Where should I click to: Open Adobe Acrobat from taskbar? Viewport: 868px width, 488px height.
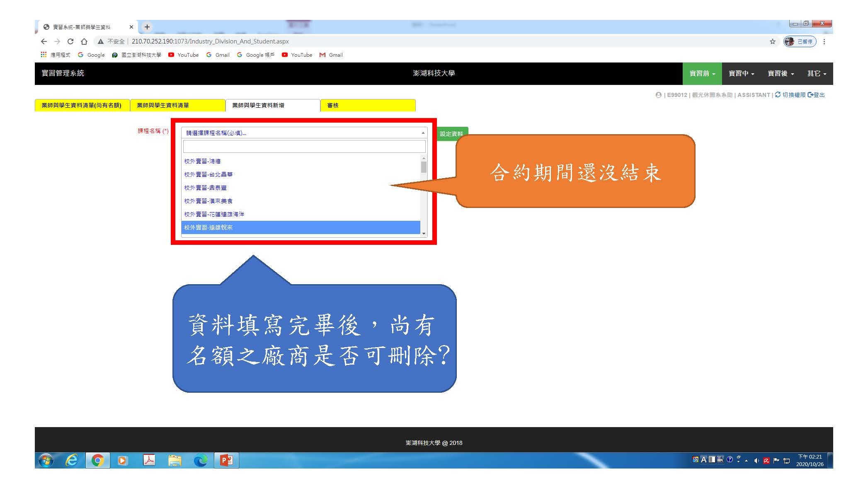click(x=149, y=460)
